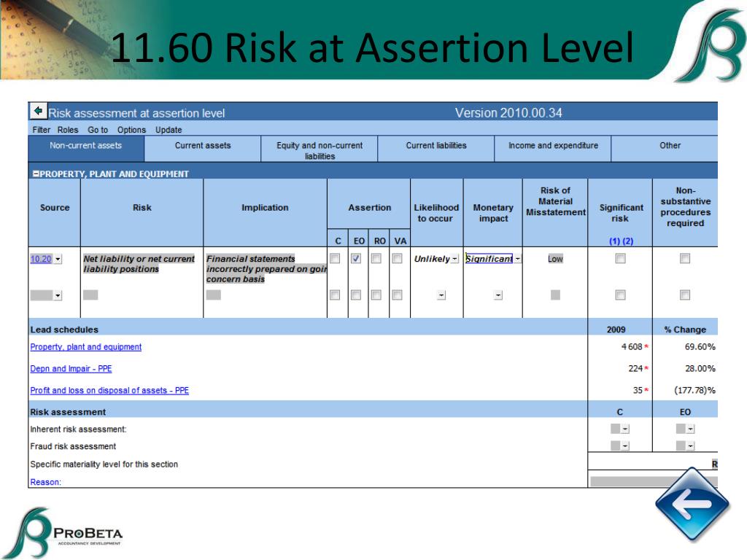Open Property, plant and equipment lead schedule
Image resolution: width=747 pixels, height=560 pixels.
tap(86, 347)
